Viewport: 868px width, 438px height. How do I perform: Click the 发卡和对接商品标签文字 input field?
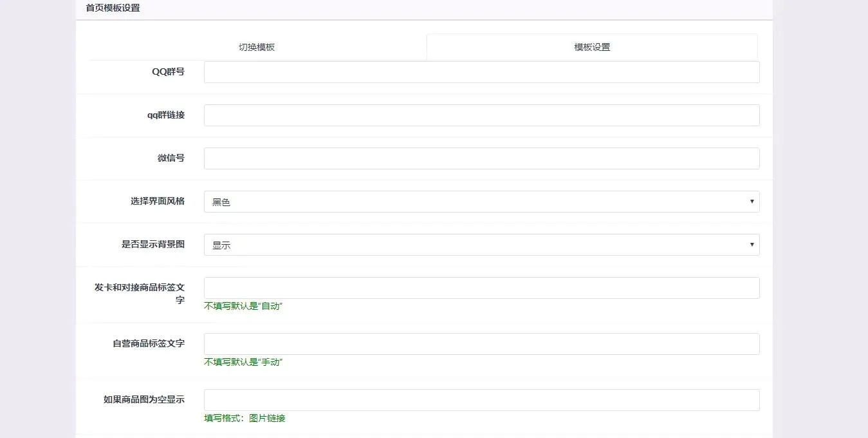(481, 288)
